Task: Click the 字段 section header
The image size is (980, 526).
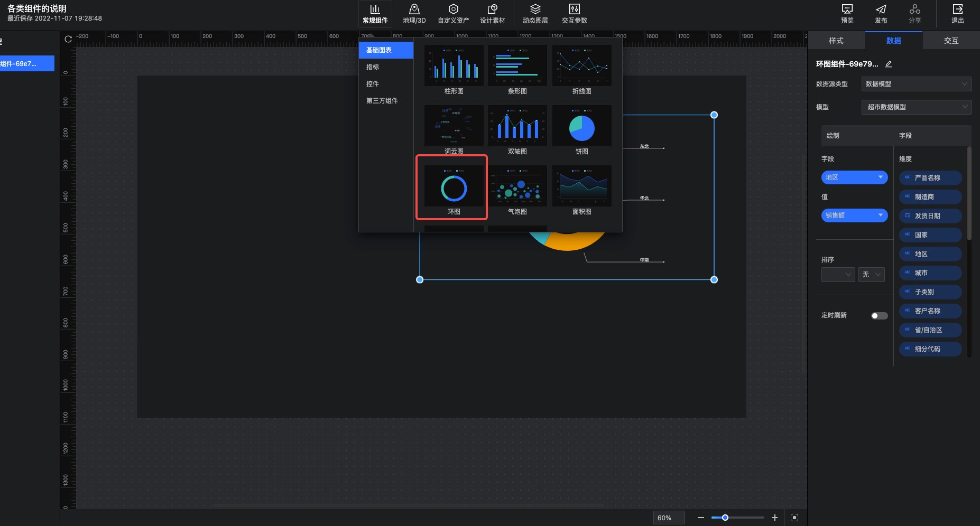Action: tap(905, 136)
